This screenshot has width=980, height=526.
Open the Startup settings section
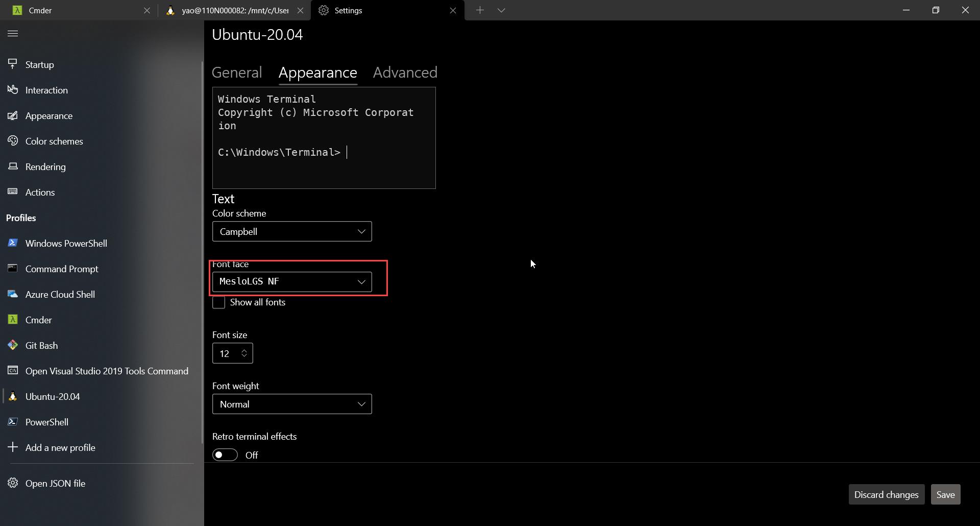(39, 64)
